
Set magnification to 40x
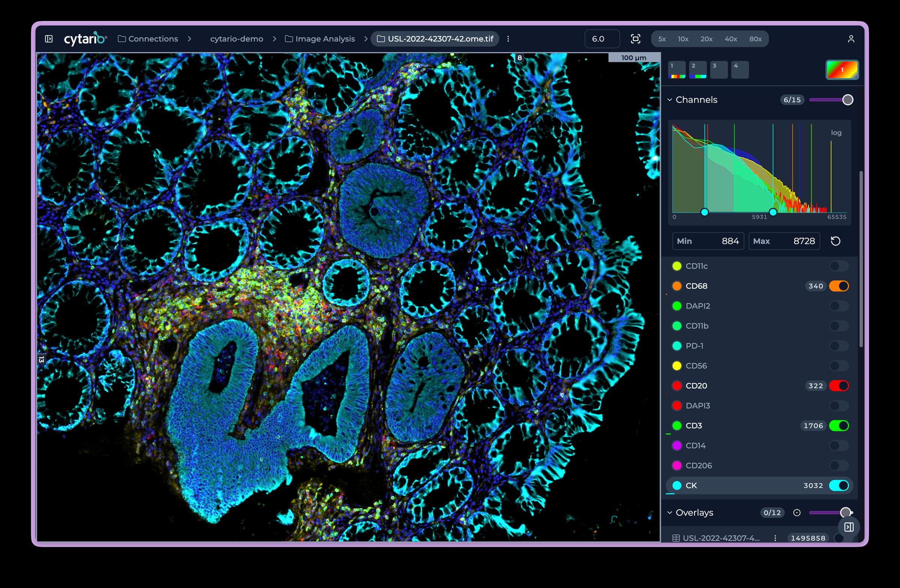coord(730,39)
